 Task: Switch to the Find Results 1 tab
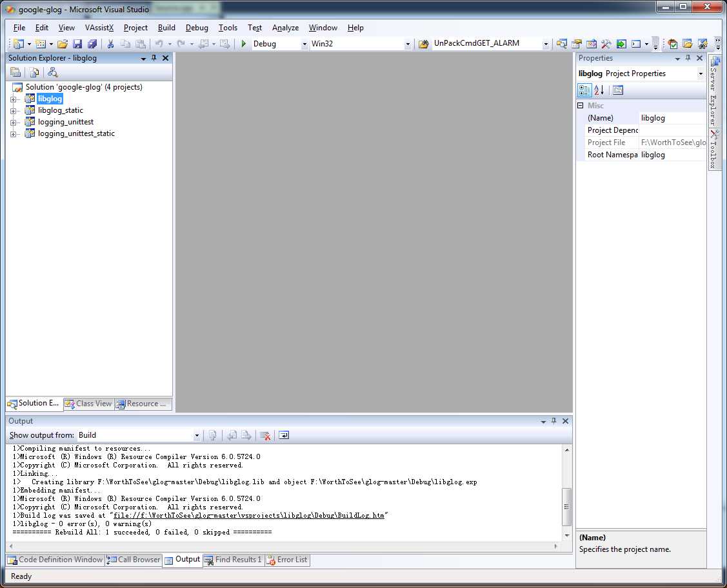pyautogui.click(x=233, y=560)
